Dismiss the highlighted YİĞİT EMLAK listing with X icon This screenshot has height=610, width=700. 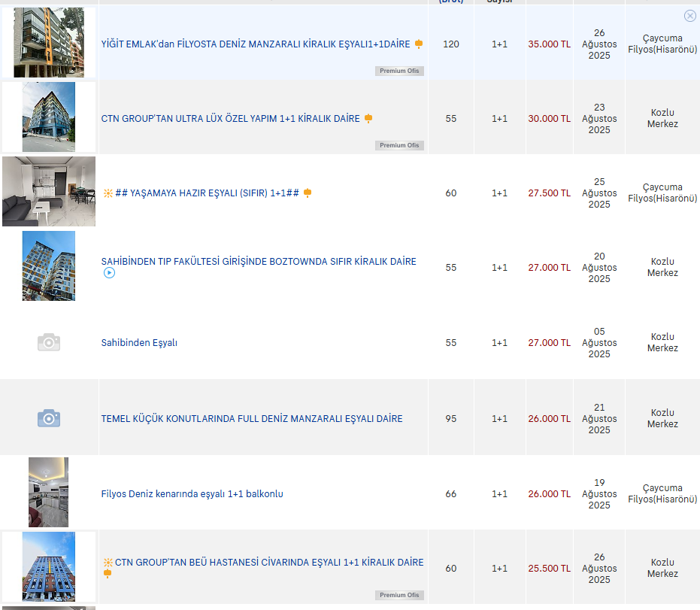point(689,16)
